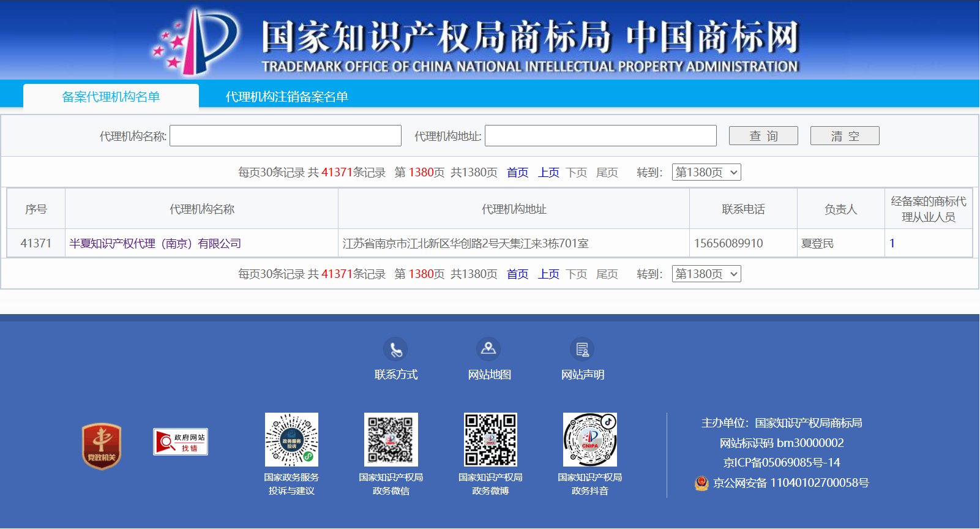Click the 网站地图 footer label

tap(489, 375)
